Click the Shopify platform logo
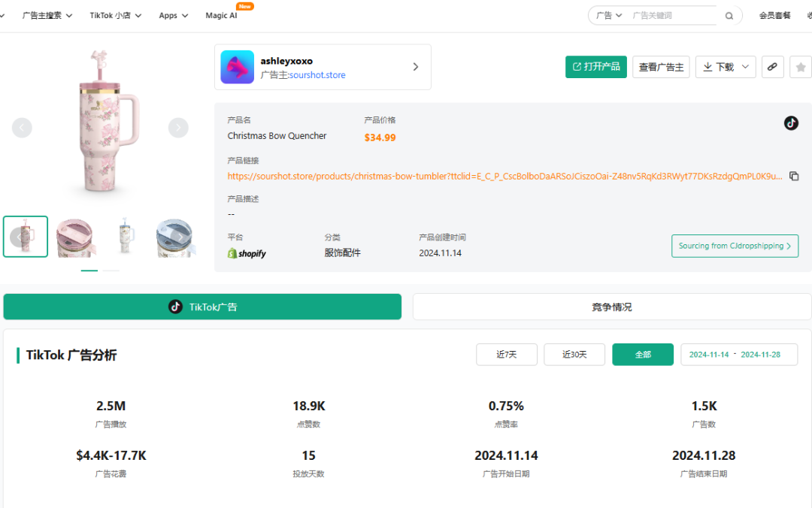This screenshot has width=812, height=508. 247,253
